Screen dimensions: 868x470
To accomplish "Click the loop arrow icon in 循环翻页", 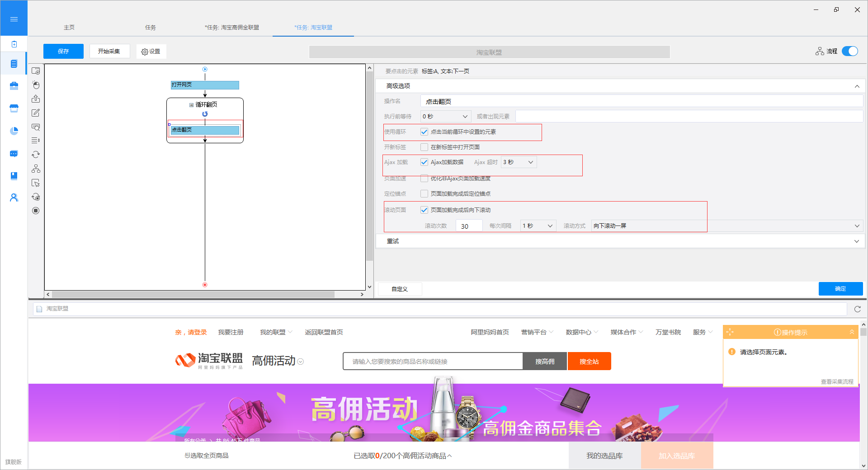I will [x=205, y=114].
